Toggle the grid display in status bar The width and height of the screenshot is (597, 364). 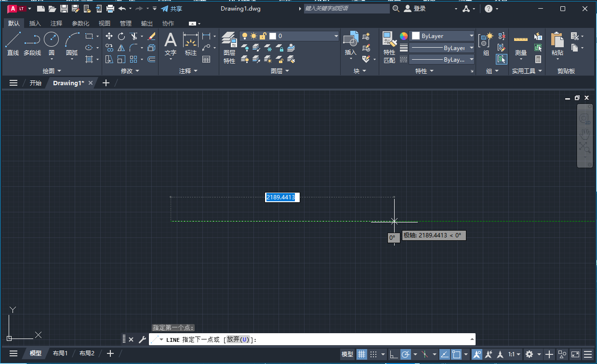pos(361,354)
